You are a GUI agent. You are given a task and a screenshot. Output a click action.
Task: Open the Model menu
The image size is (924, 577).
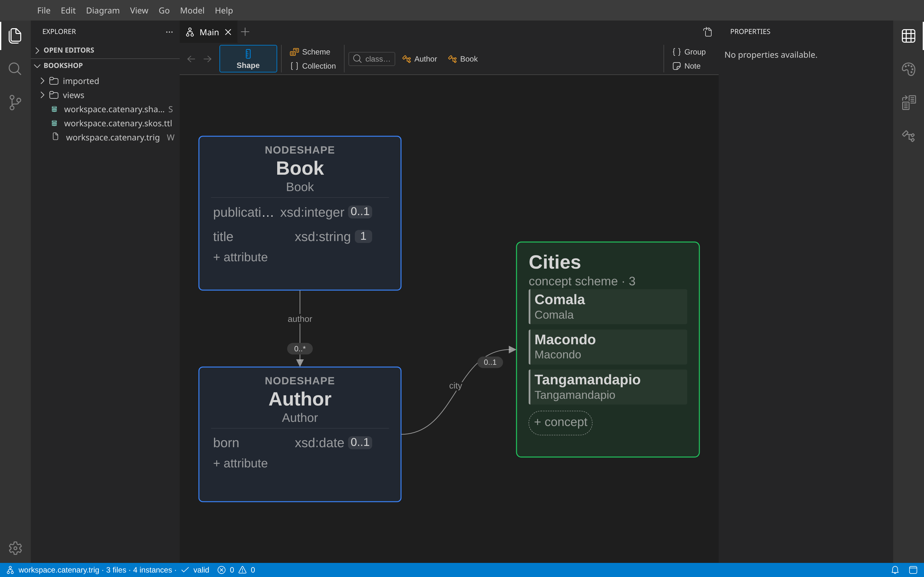(x=192, y=10)
